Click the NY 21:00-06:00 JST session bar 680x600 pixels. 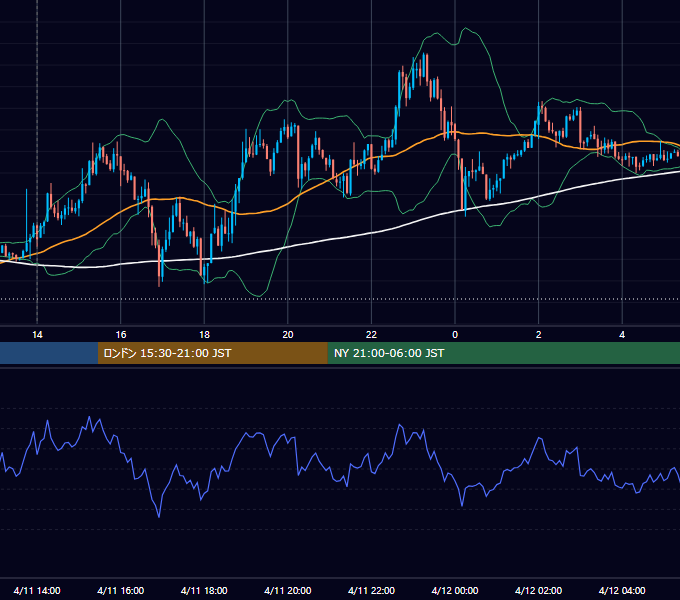tap(503, 353)
